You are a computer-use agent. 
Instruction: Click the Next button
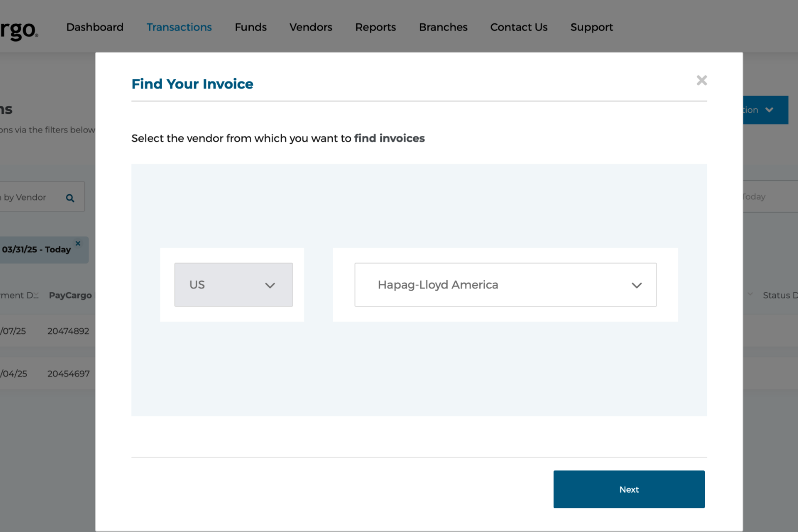click(x=629, y=489)
